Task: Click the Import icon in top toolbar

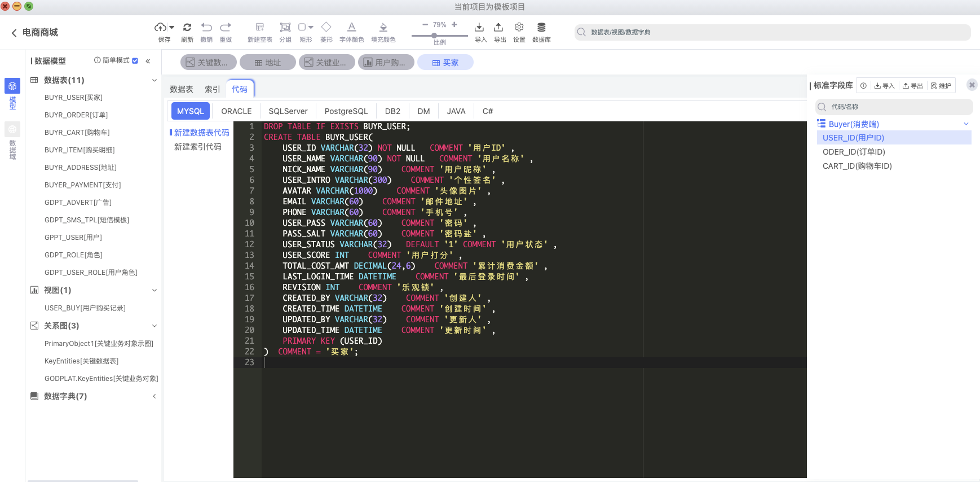Action: (x=479, y=27)
